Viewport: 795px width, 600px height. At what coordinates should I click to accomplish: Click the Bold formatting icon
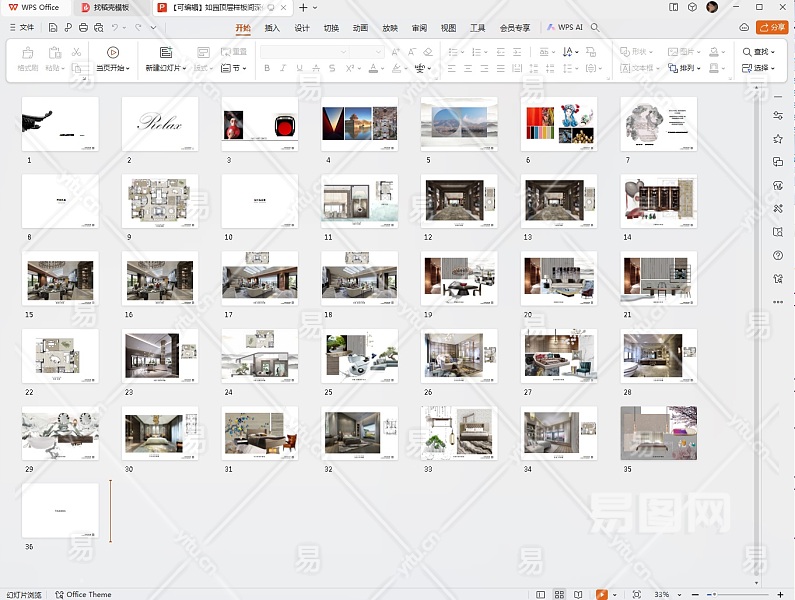(x=267, y=69)
